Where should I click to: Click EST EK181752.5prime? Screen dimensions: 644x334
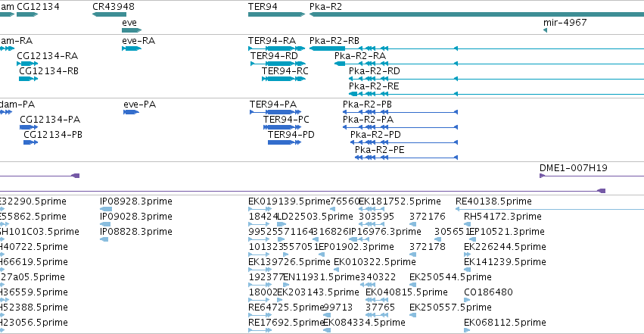pos(372,209)
